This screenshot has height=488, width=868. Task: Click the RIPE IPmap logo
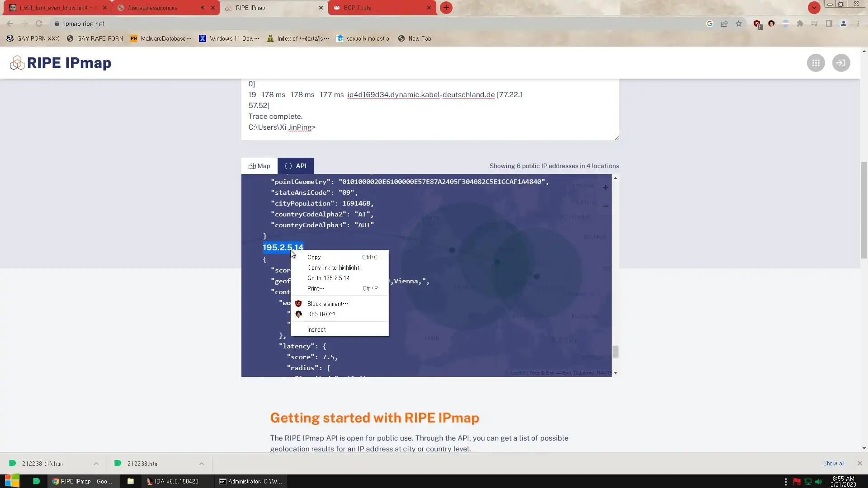pos(61,63)
